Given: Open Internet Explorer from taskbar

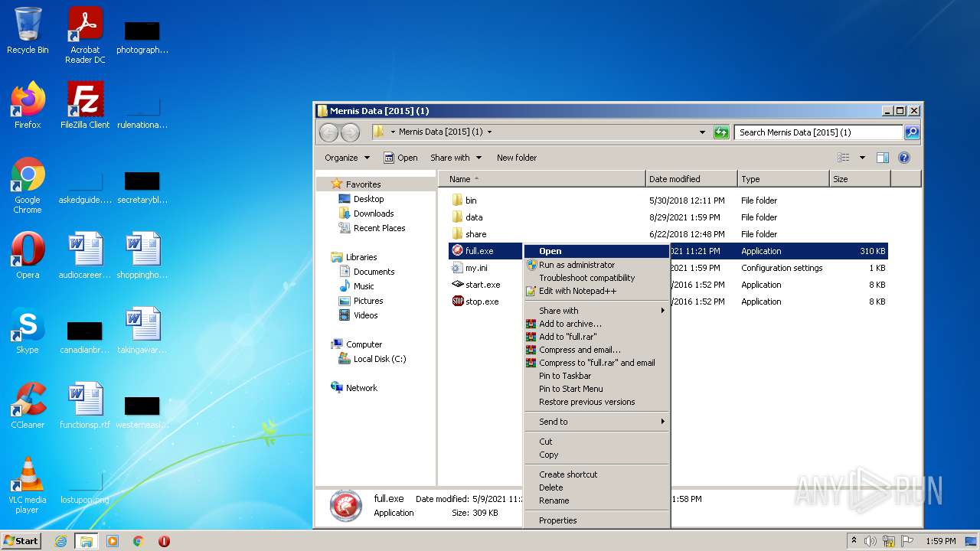Looking at the screenshot, I should coord(60,541).
